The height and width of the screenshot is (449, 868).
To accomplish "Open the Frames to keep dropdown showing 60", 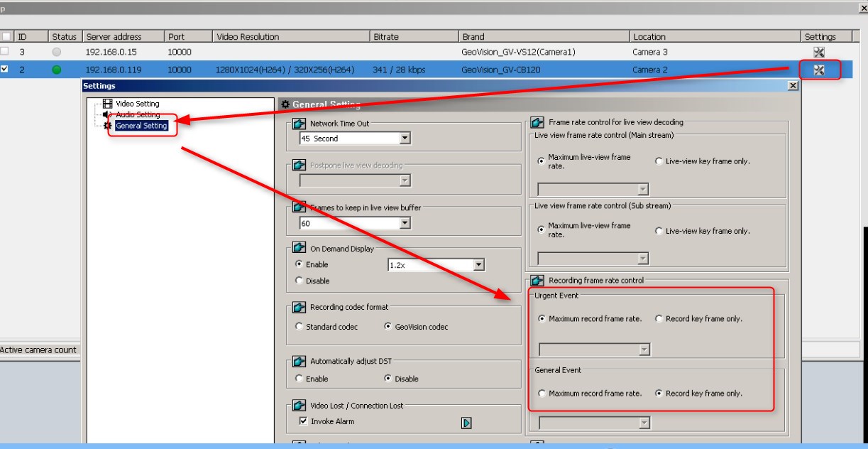I will tap(355, 223).
